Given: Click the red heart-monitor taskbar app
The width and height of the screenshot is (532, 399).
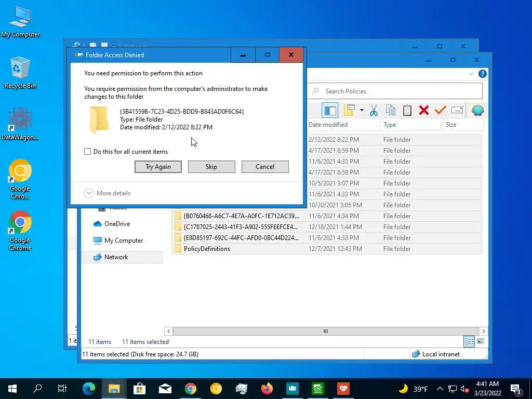Looking at the screenshot, I should coord(343,389).
